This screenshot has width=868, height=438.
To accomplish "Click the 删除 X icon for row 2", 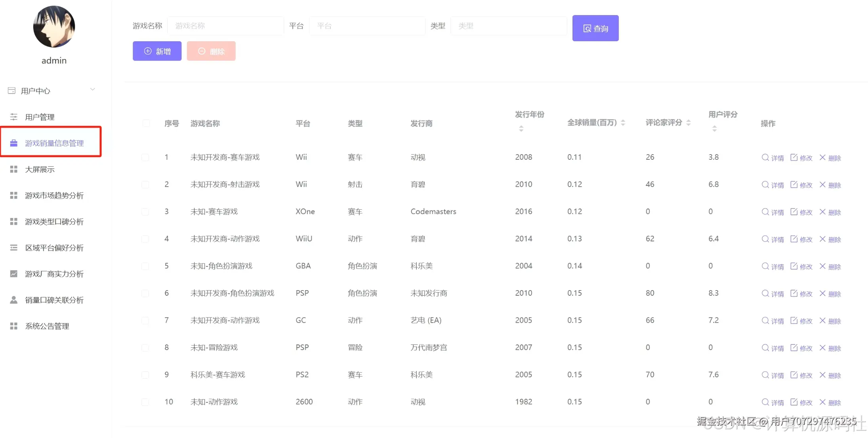I will [822, 185].
